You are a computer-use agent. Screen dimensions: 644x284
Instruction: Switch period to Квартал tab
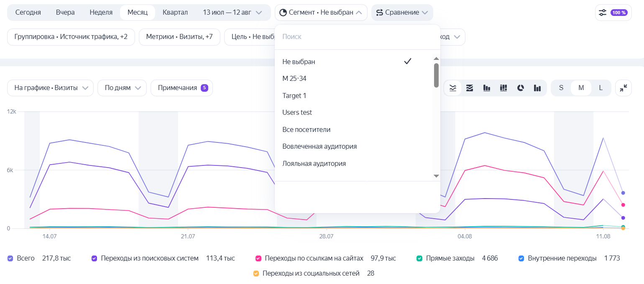(175, 13)
